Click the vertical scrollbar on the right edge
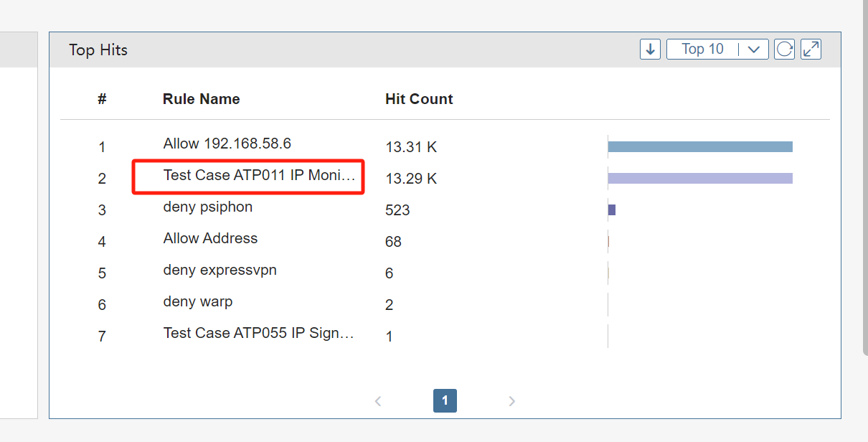Image resolution: width=868 pixels, height=442 pixels. pos(864,179)
